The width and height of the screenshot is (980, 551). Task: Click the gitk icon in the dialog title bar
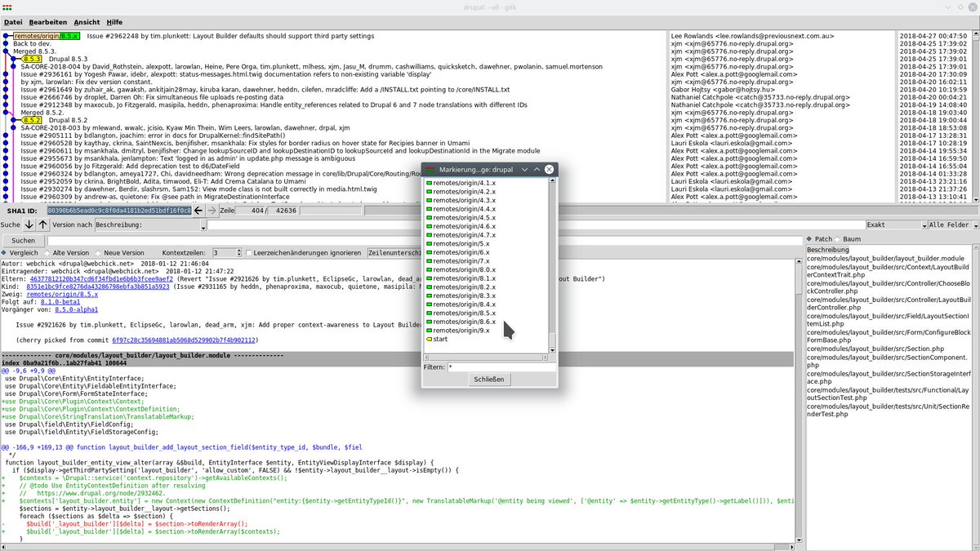(x=430, y=169)
